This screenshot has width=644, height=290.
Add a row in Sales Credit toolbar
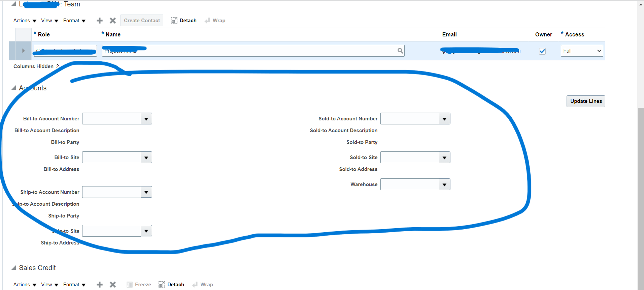100,285
